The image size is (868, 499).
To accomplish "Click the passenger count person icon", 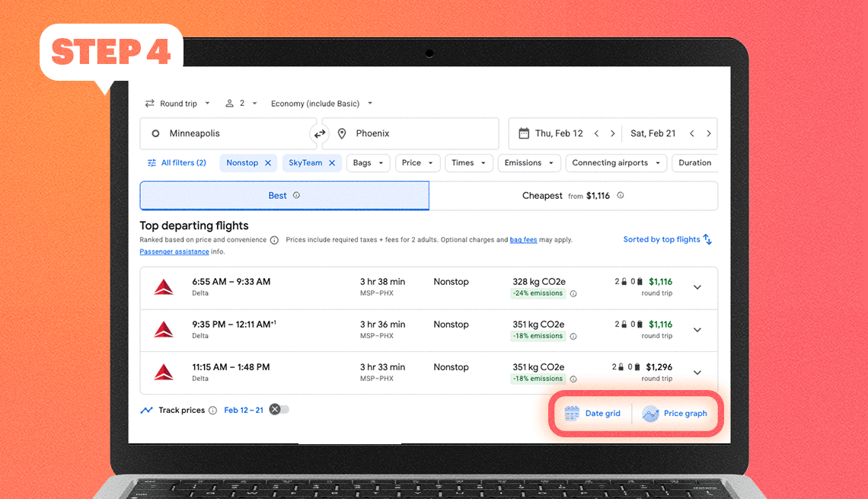I will (x=229, y=103).
